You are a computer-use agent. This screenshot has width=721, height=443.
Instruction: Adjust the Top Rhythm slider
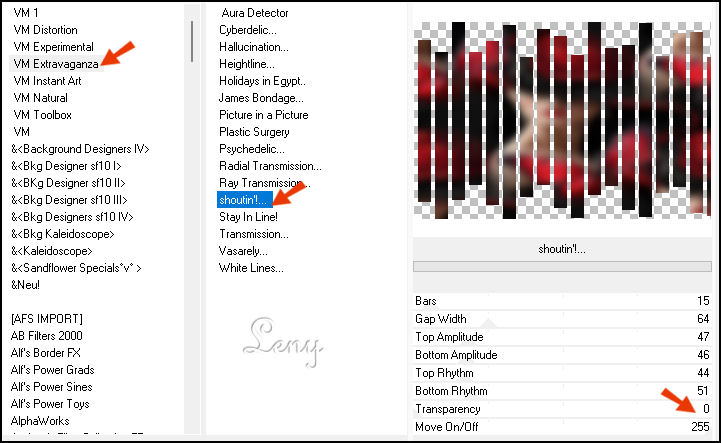(x=562, y=373)
